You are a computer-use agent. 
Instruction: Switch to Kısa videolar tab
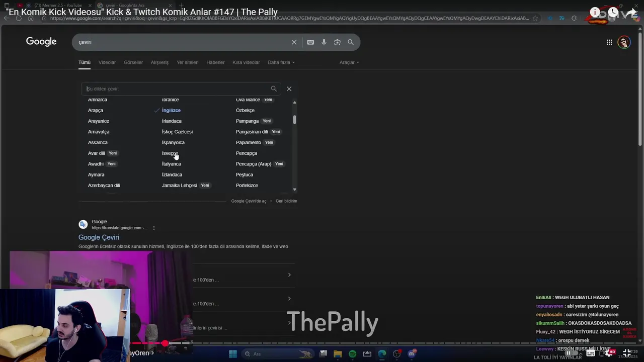246,62
